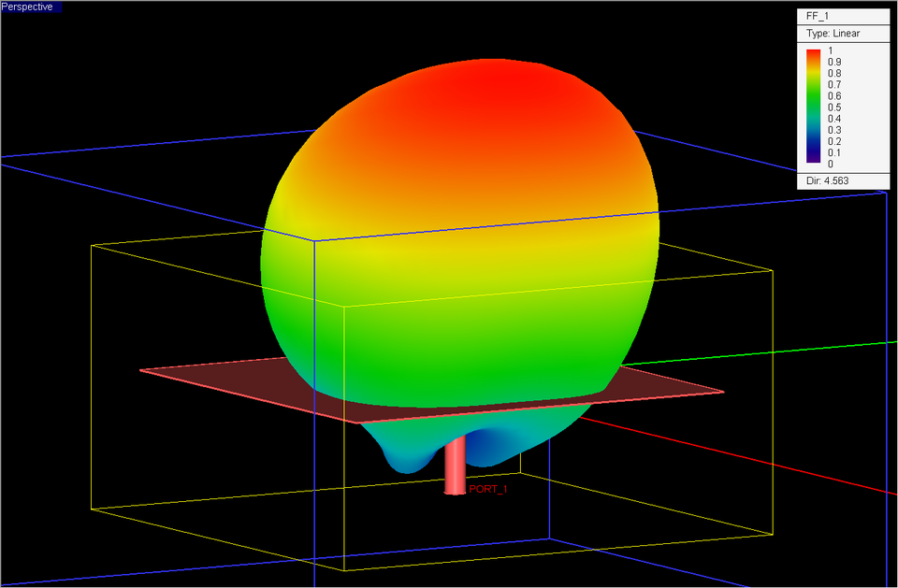
Task: Click the PORT_1 text label
Action: click(x=490, y=488)
